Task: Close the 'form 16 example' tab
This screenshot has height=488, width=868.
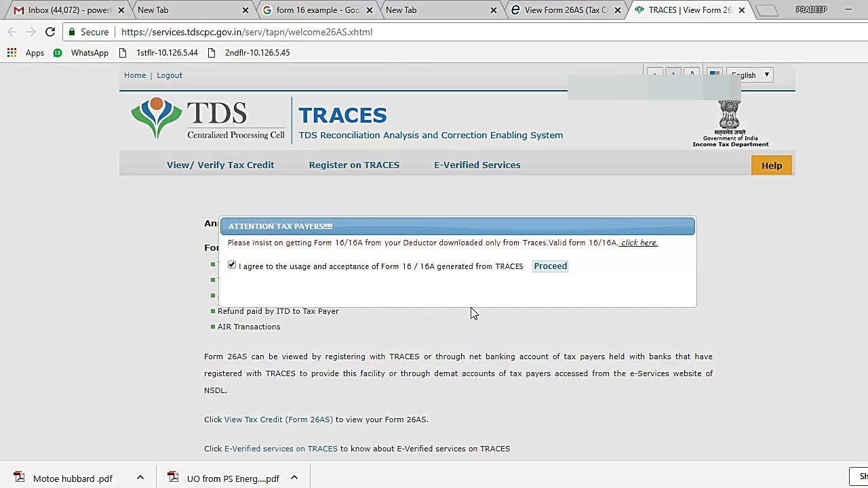Action: (370, 10)
